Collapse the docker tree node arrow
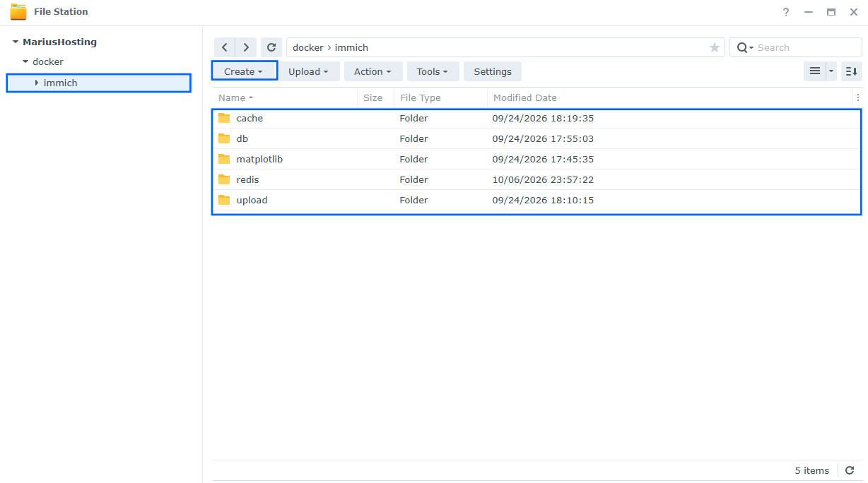868x483 pixels. click(x=25, y=62)
